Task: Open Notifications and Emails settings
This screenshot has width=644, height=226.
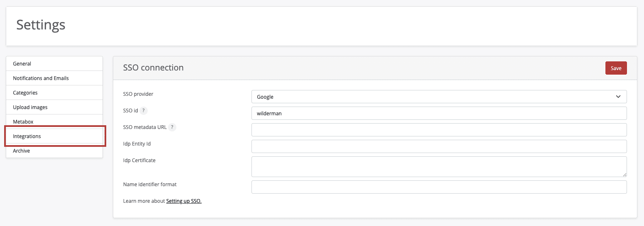Action: point(54,78)
